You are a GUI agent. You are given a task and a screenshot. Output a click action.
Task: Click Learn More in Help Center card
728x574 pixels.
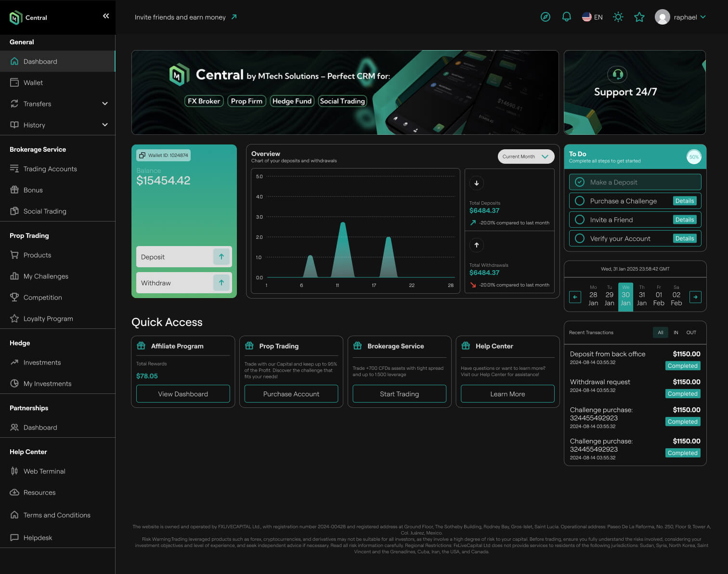[x=507, y=394]
